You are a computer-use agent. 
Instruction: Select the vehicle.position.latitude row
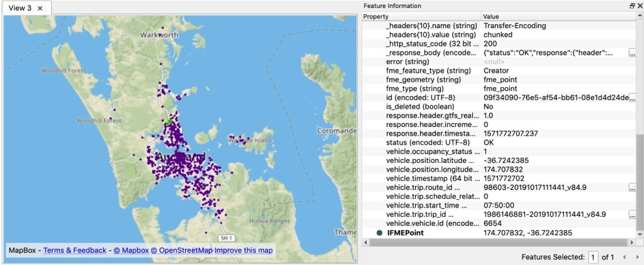pos(499,161)
